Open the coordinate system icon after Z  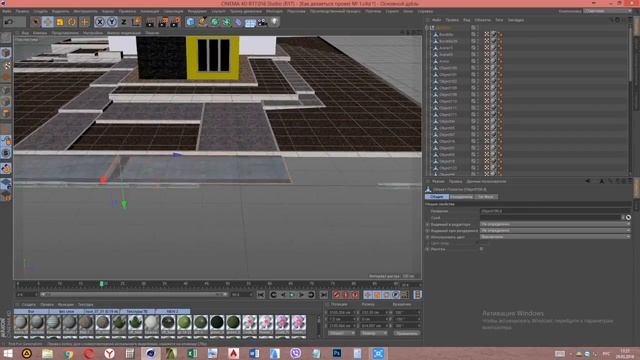click(x=136, y=22)
